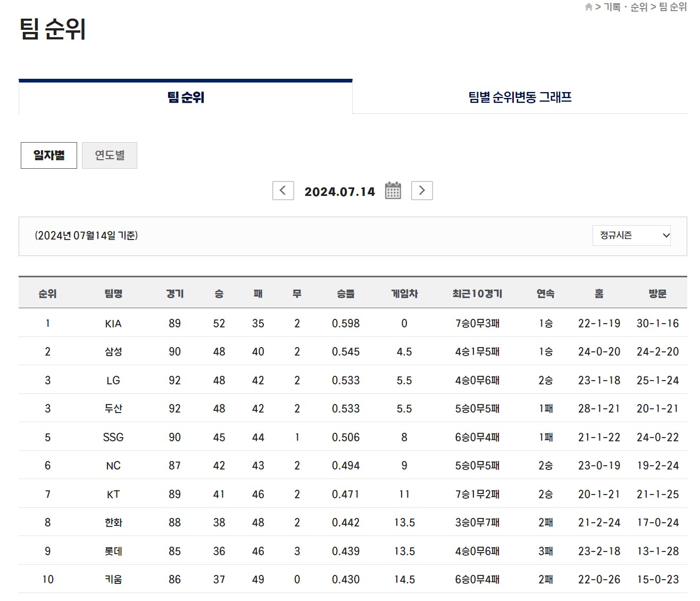Click the 최근10경기 column header
The image size is (700, 601).
click(x=477, y=293)
